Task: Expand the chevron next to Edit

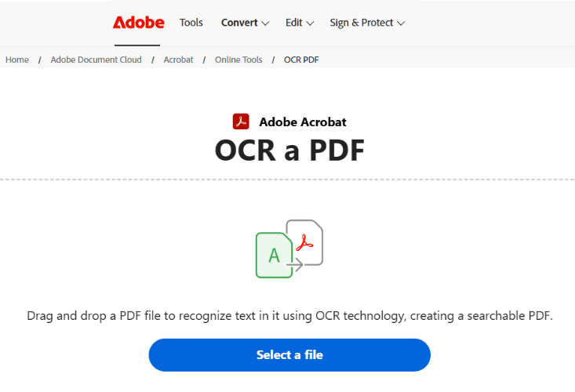Action: [x=310, y=24]
